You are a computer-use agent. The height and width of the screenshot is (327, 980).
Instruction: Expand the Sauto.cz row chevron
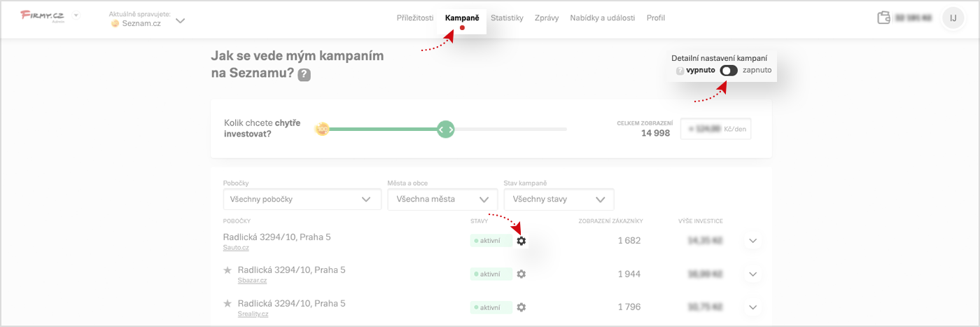click(x=753, y=241)
